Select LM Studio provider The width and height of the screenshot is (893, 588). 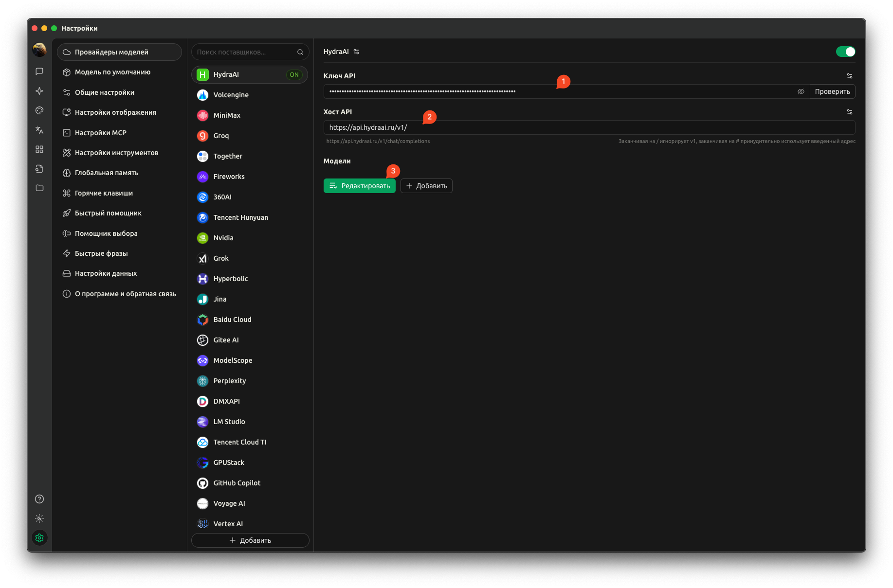point(250,422)
